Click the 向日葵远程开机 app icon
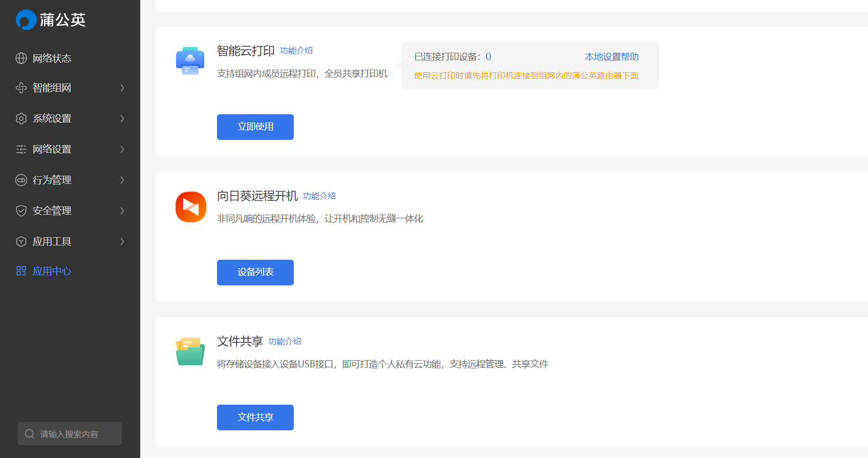The width and height of the screenshot is (868, 458). (x=191, y=207)
